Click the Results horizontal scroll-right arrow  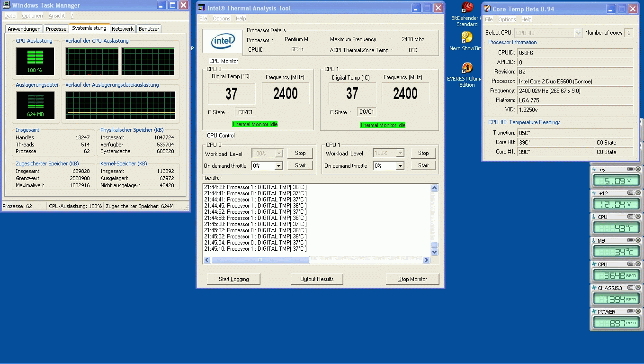point(427,260)
